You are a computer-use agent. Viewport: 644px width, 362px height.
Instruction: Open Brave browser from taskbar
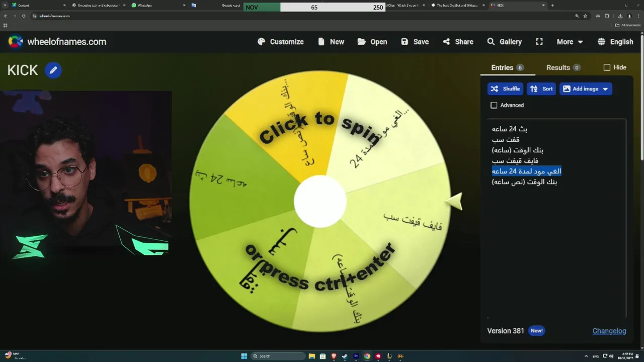[334, 356]
